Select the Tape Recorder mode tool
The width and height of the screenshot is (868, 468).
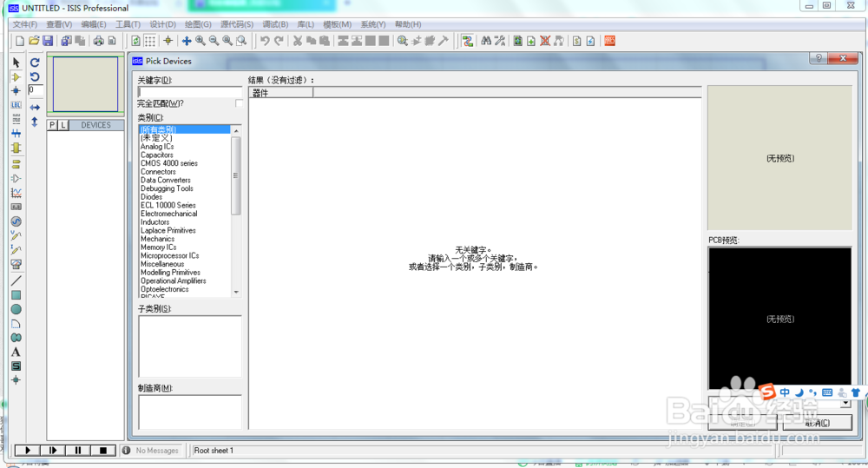[x=16, y=207]
